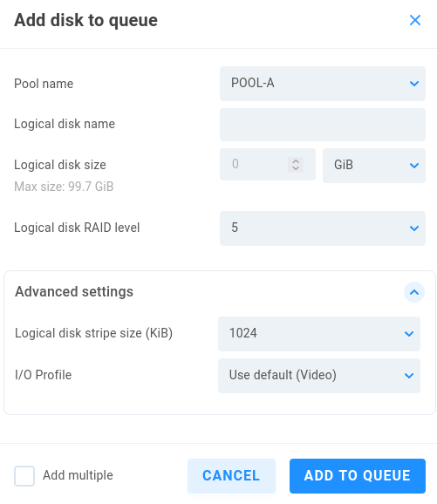Click the CANCEL button

[231, 476]
